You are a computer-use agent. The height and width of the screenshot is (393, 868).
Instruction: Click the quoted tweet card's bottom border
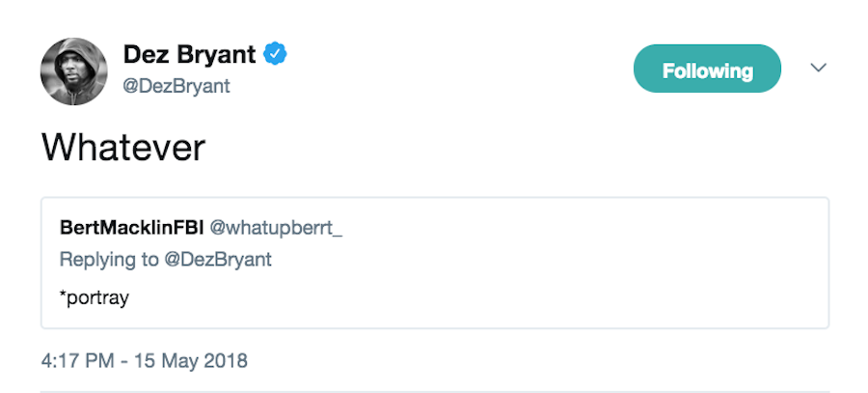click(x=434, y=327)
